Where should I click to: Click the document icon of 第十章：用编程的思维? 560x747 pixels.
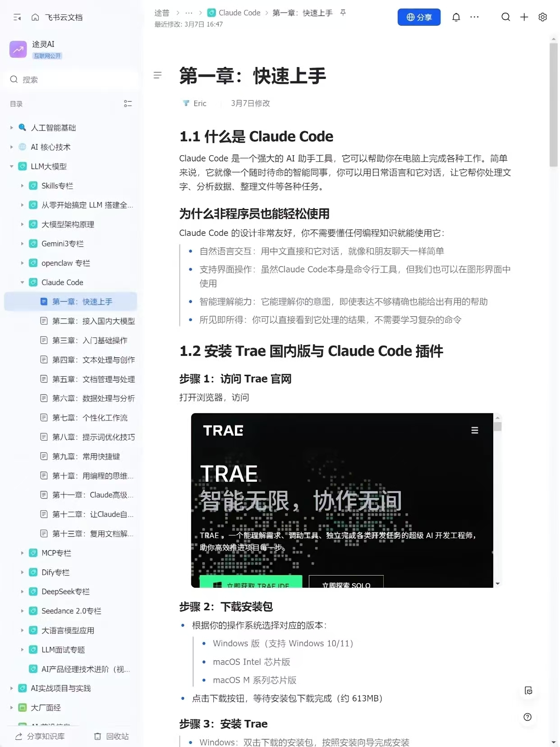pos(44,475)
